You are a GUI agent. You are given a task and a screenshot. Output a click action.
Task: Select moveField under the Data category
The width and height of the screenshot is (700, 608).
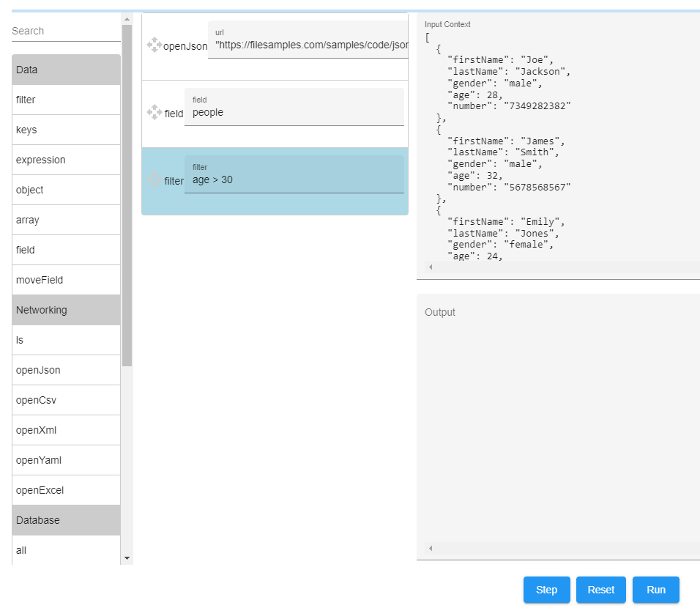[x=66, y=280]
